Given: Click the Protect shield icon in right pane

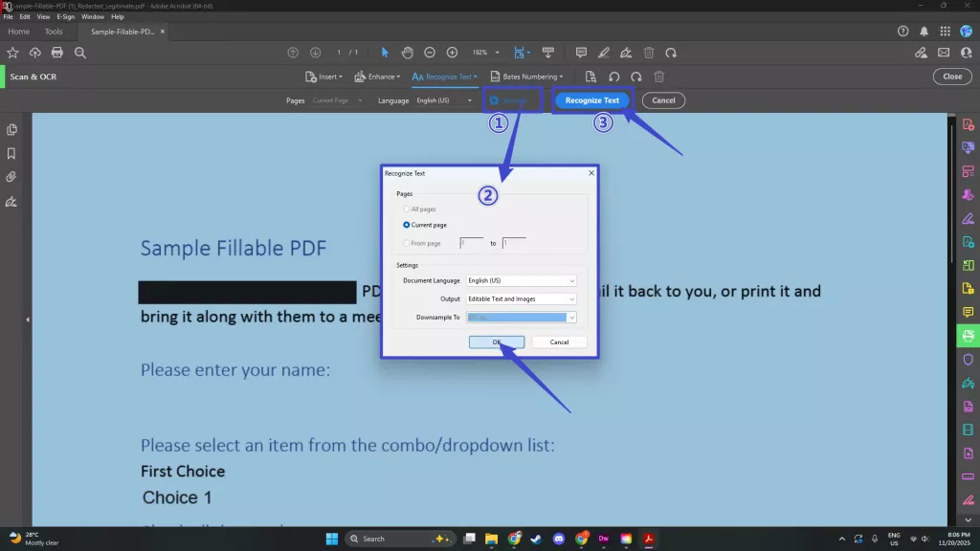Looking at the screenshot, I should 969,360.
